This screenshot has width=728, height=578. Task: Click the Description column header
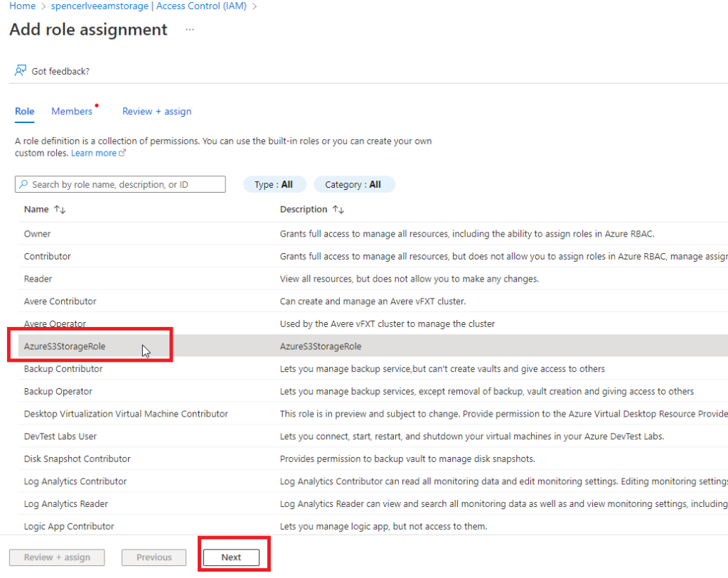(304, 210)
